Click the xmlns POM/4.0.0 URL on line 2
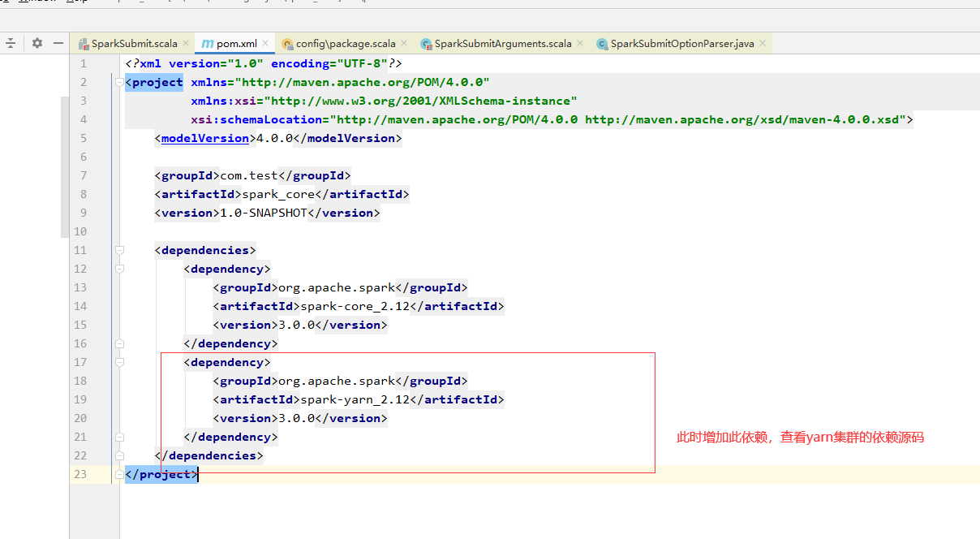 pos(362,82)
